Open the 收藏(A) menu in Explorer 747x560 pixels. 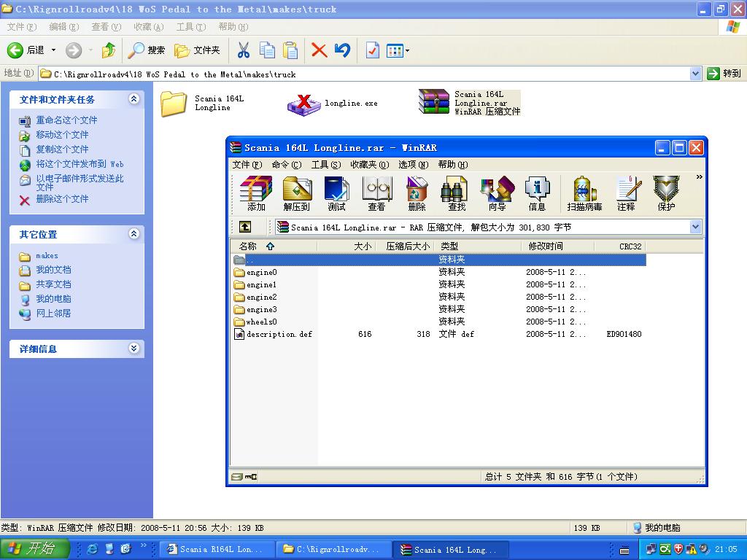(148, 27)
